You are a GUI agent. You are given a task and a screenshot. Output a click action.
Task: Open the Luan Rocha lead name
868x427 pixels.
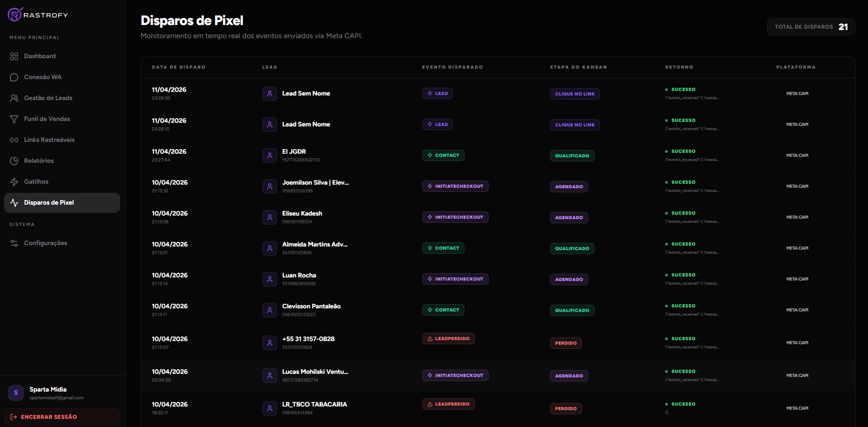(x=299, y=276)
